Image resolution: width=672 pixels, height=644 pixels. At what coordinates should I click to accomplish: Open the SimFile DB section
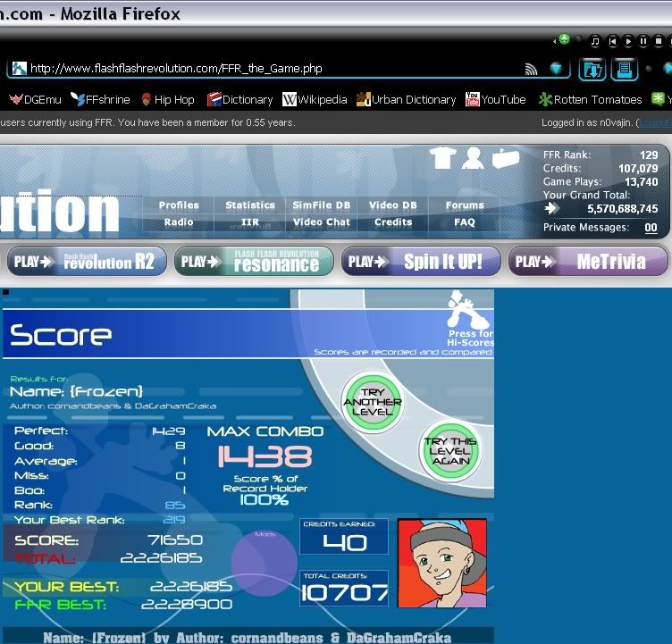point(322,205)
